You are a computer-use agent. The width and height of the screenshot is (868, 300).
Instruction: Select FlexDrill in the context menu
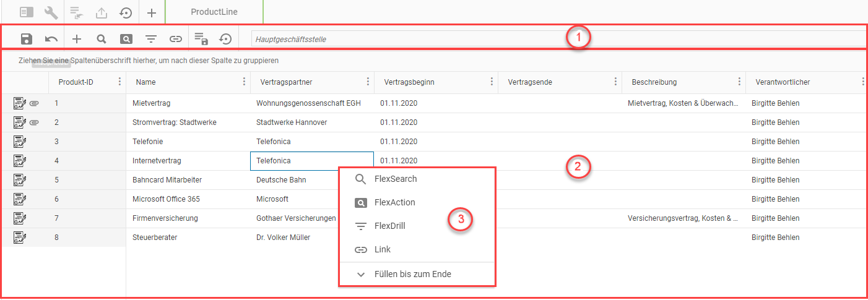(389, 226)
